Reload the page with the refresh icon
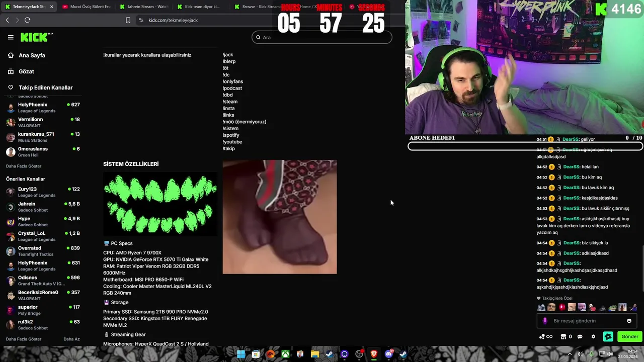Screen dimensions: 644x362 (27, 20)
